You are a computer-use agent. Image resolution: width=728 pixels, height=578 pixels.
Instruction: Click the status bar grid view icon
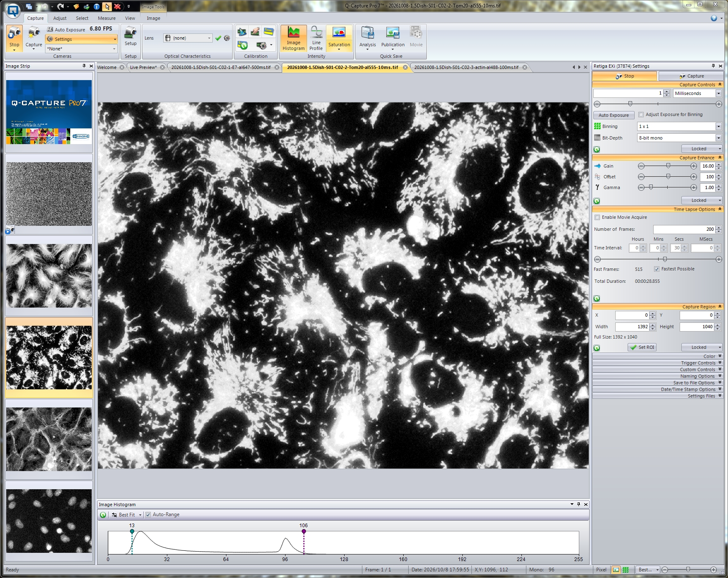[x=626, y=570]
